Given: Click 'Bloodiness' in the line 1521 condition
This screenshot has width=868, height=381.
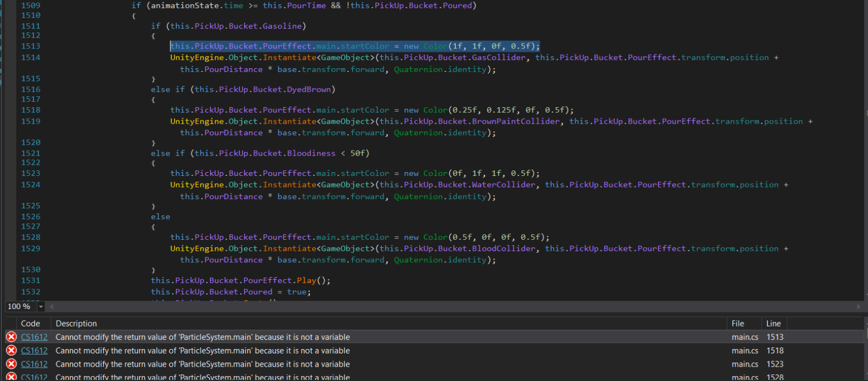Looking at the screenshot, I should (311, 153).
